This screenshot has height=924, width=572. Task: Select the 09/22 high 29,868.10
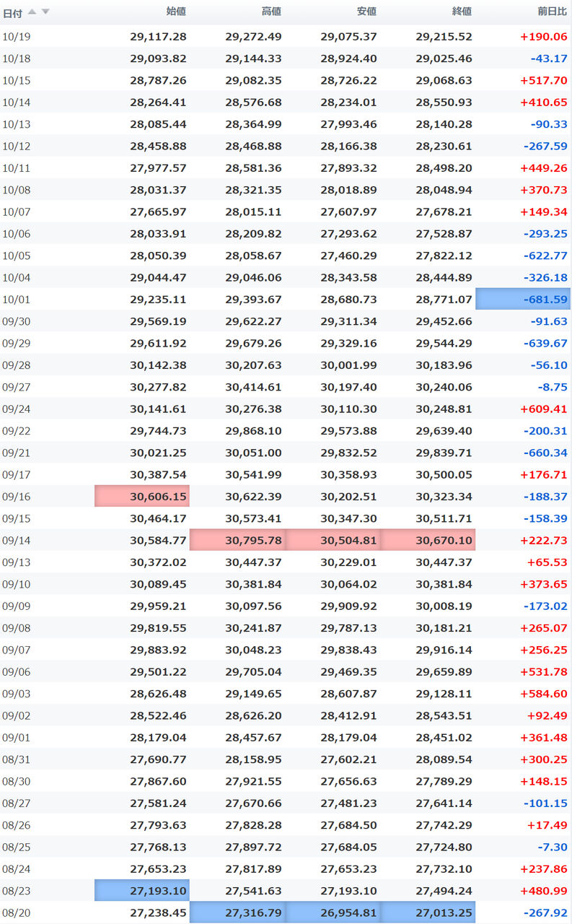[x=253, y=430]
